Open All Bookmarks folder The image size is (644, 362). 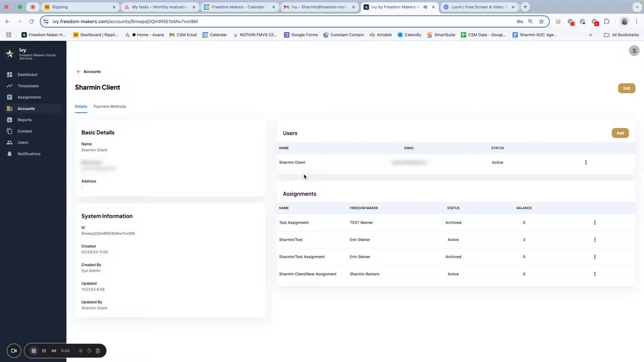[x=621, y=35]
